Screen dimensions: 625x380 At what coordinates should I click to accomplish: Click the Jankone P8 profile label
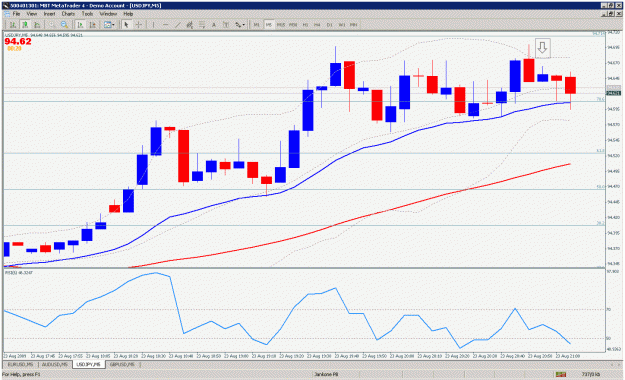[x=326, y=374]
